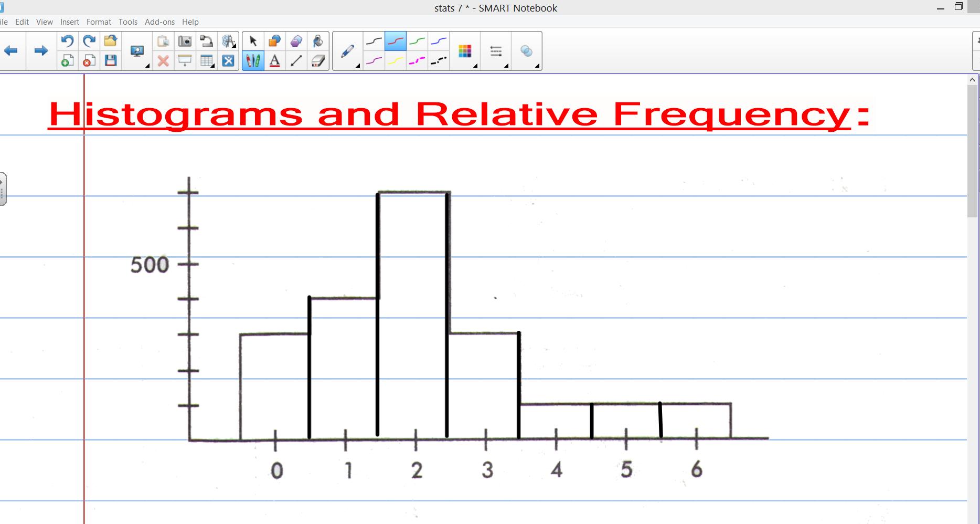
Task: Activate the Eraser tool
Action: coord(317,60)
